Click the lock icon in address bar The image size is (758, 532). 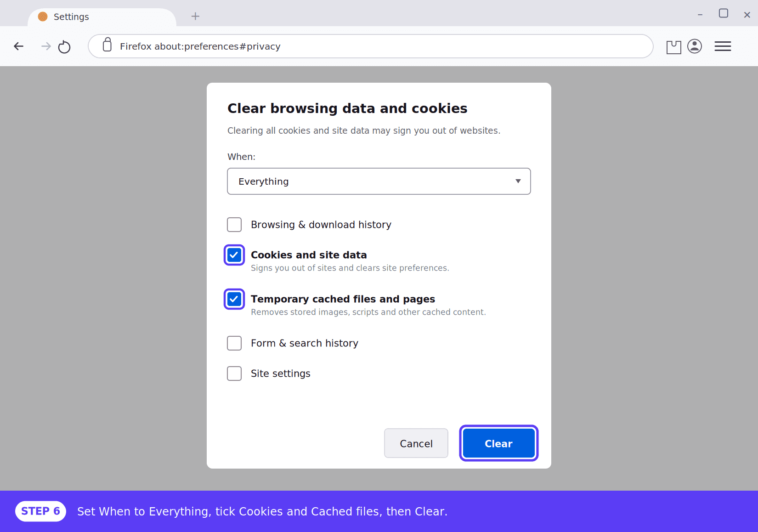(x=107, y=45)
